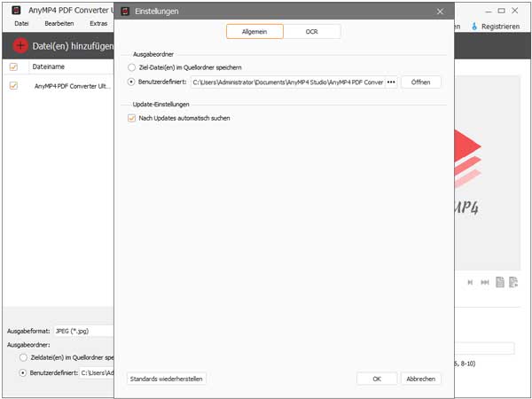Confirm settings with OK button
The width and height of the screenshot is (532, 399).
[377, 379]
